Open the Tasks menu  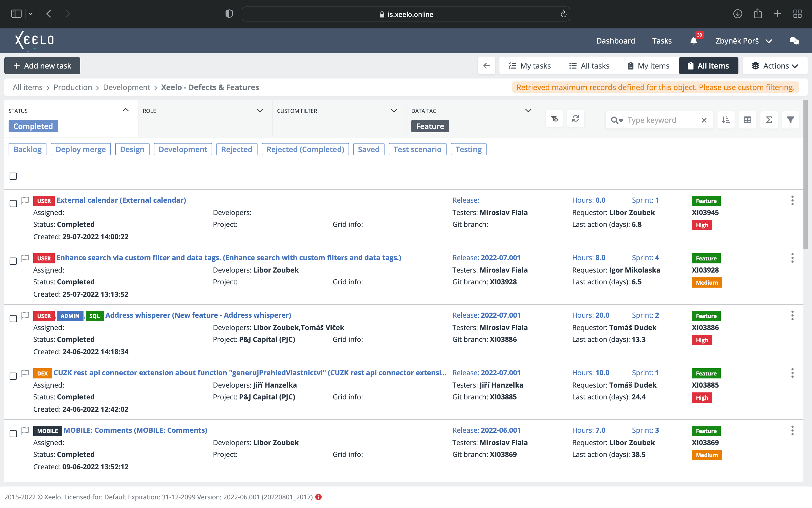click(662, 41)
